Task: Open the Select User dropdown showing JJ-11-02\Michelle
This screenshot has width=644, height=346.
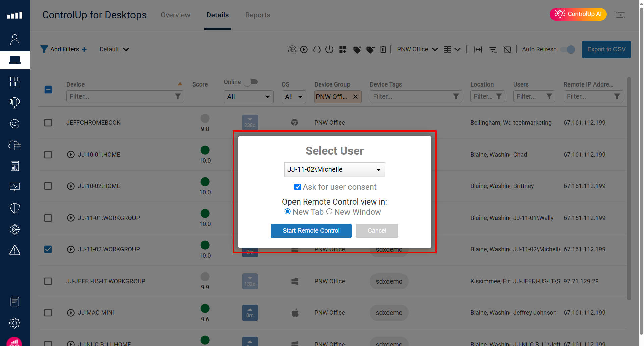Action: point(334,170)
